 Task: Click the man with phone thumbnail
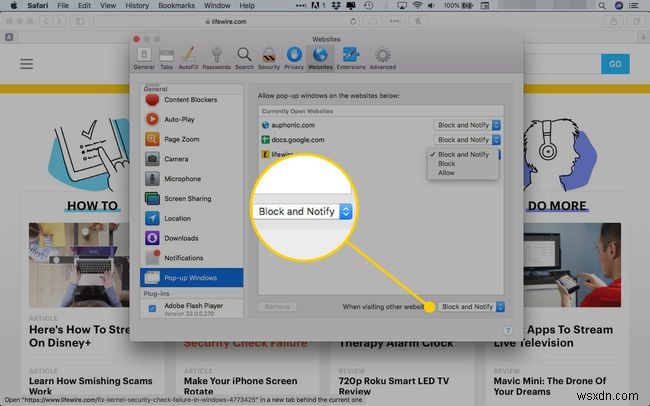click(572, 265)
